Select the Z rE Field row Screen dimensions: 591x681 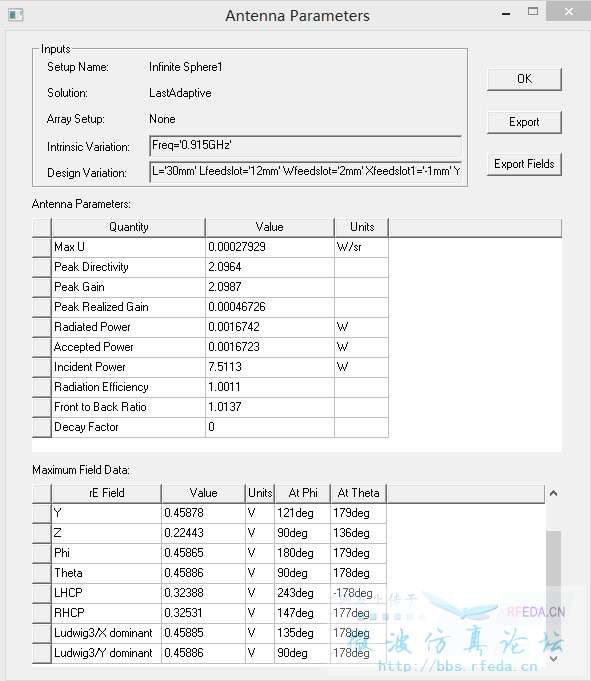click(x=209, y=533)
